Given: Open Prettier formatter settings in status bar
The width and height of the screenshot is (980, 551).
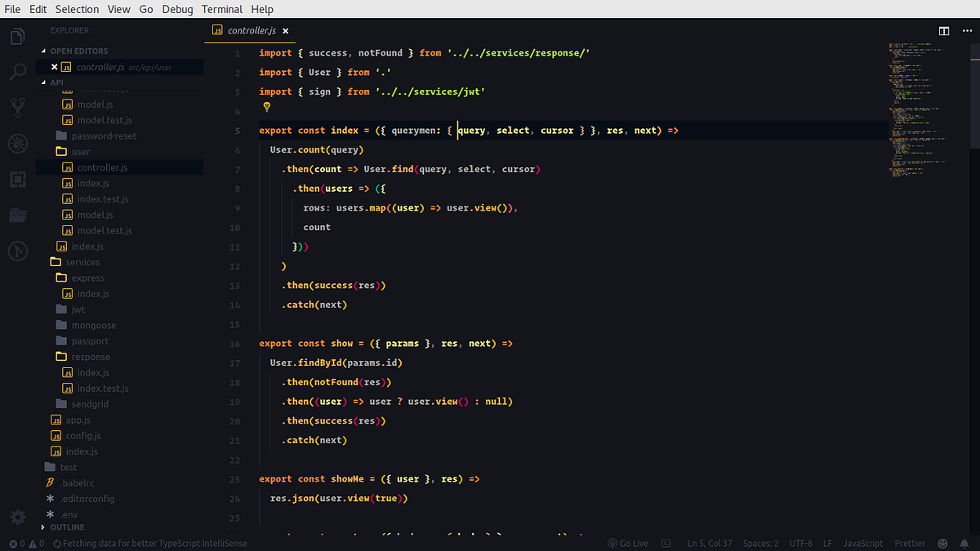Looking at the screenshot, I should click(910, 542).
